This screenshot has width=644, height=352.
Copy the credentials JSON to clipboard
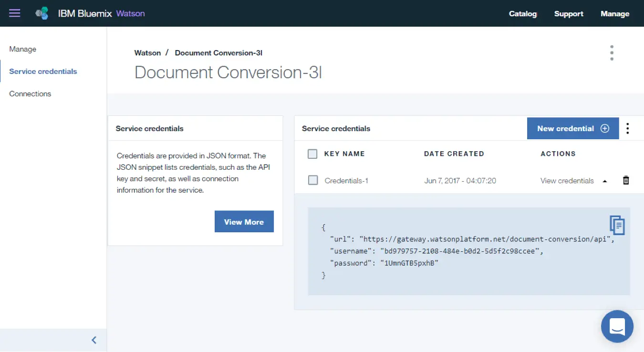(x=617, y=225)
